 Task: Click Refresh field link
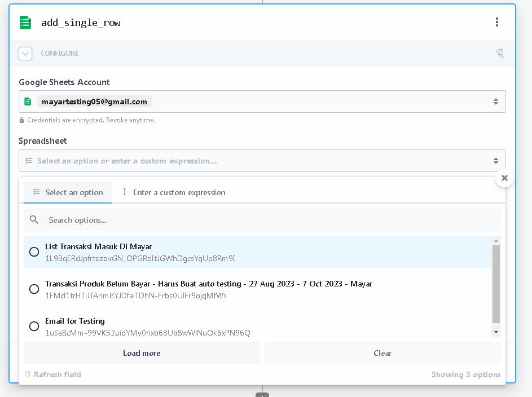[x=53, y=374]
